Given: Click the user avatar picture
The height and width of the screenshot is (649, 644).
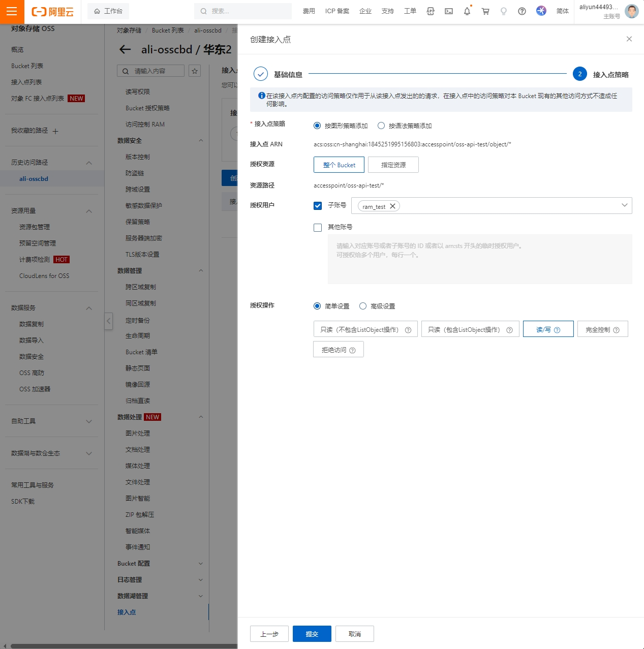Looking at the screenshot, I should (631, 11).
